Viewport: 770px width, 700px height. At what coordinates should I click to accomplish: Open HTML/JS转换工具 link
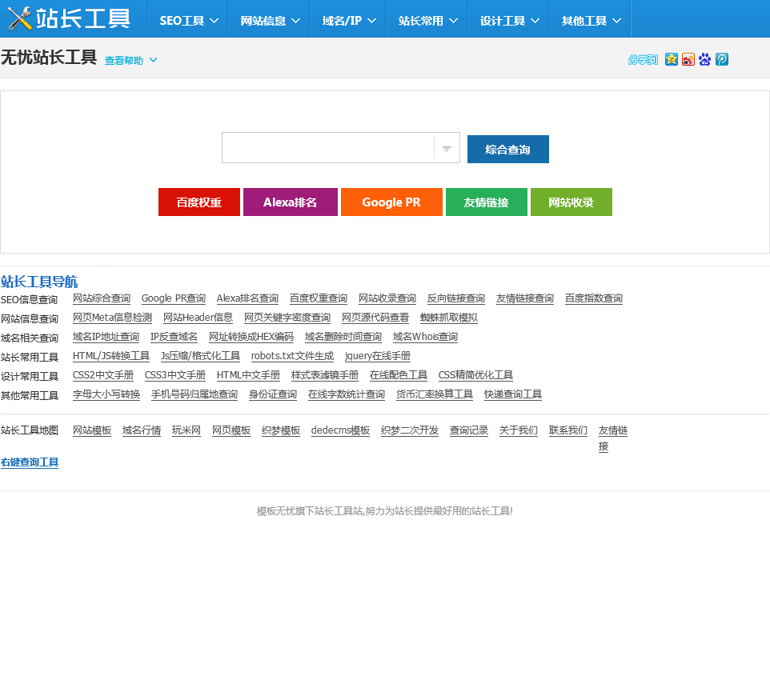111,356
